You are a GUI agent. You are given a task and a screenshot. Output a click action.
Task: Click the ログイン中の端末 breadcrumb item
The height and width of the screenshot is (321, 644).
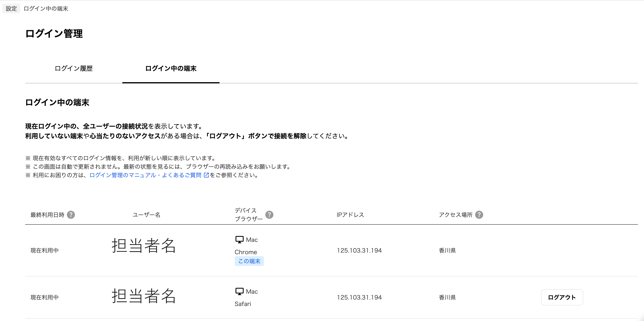coord(46,9)
